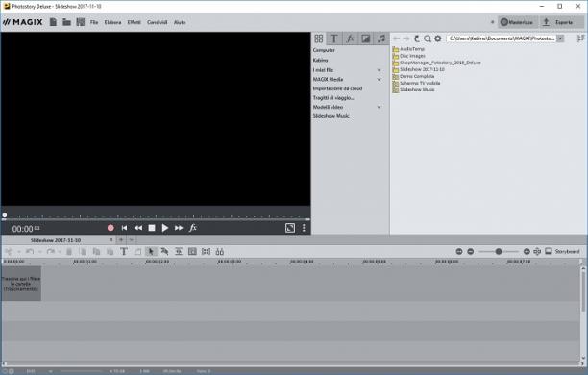The image size is (588, 375).
Task: Expand the folder path dropdown
Action: coord(560,38)
